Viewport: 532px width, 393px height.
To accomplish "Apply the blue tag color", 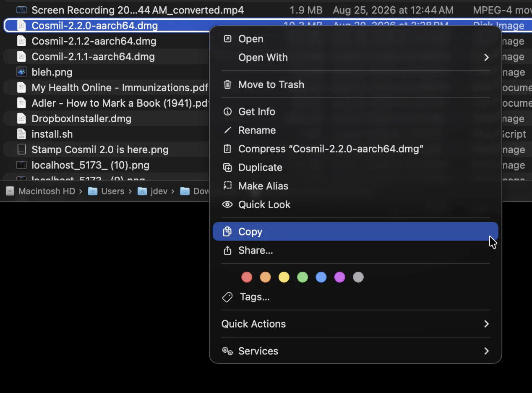I will coord(321,277).
